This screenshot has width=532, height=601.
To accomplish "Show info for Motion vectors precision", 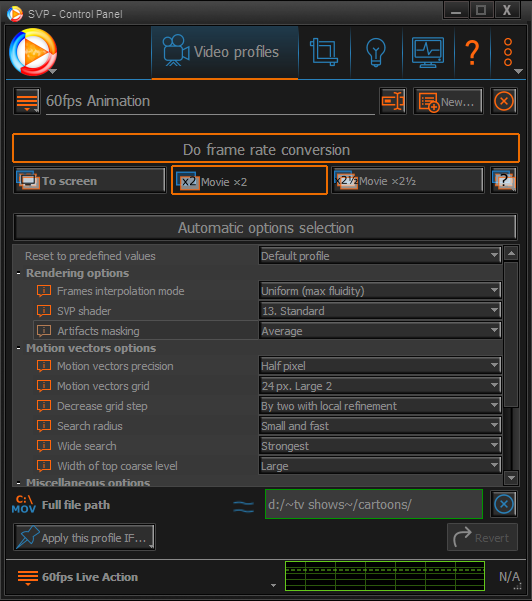I will pos(44,366).
